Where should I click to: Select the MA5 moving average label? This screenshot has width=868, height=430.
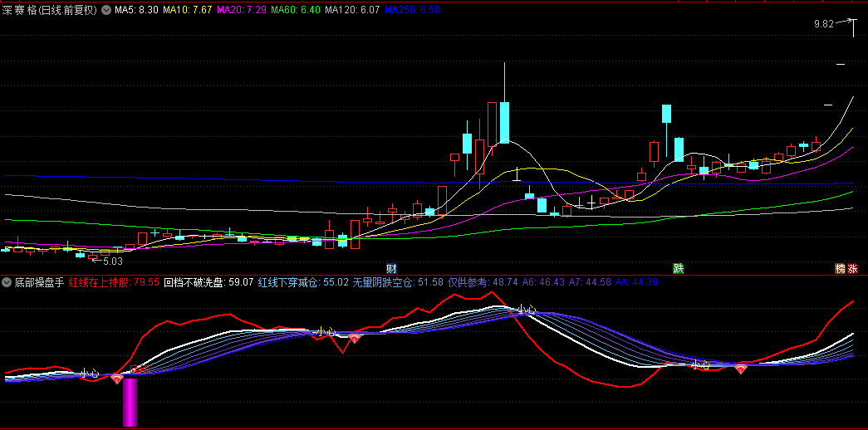[x=136, y=11]
